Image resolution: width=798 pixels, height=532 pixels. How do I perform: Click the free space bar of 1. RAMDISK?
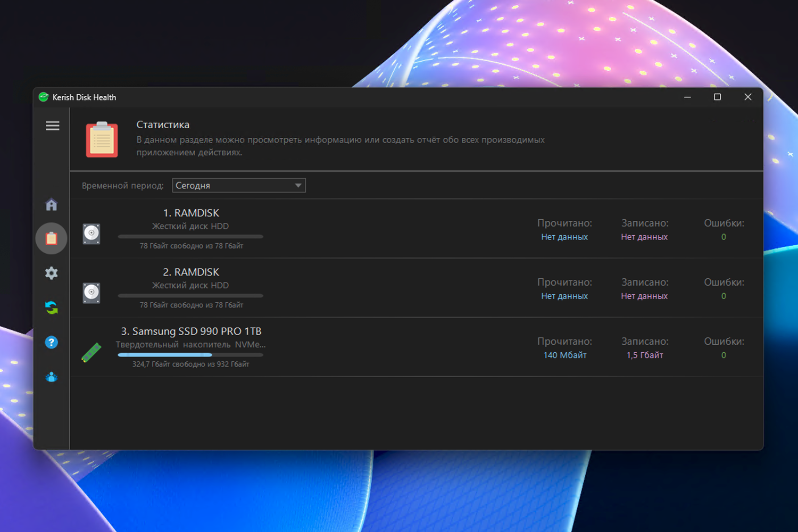(190, 236)
